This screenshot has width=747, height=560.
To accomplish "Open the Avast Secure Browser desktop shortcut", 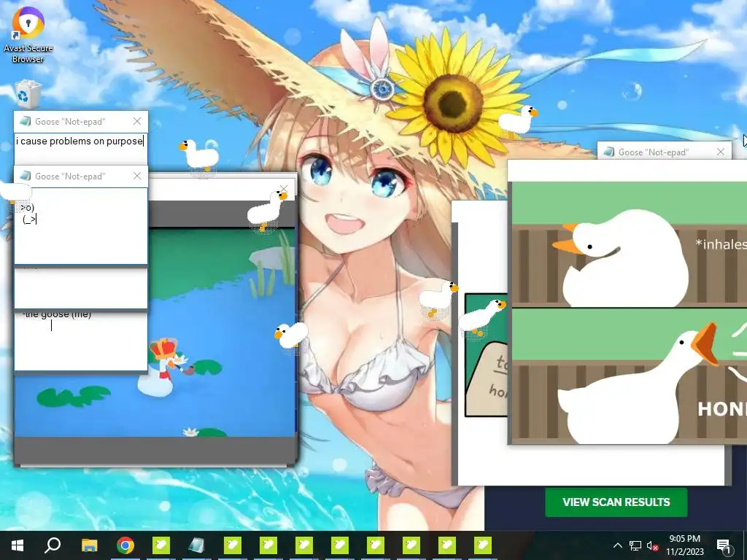I will [28, 34].
